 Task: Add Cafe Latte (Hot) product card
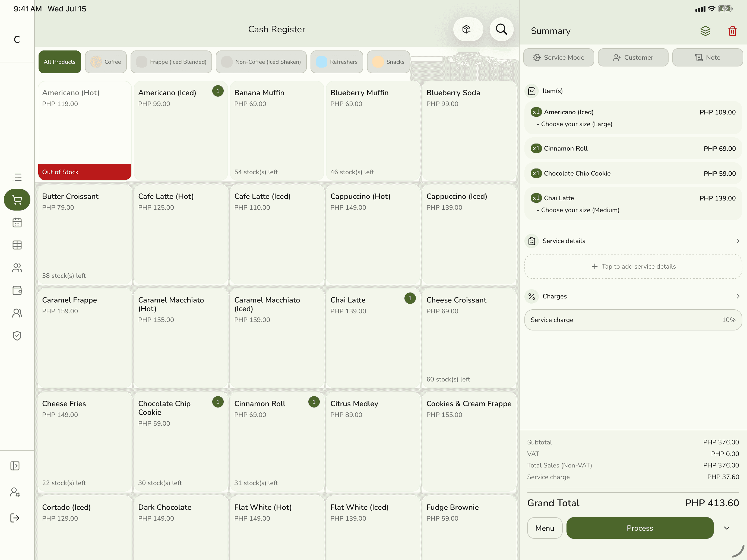click(181, 234)
